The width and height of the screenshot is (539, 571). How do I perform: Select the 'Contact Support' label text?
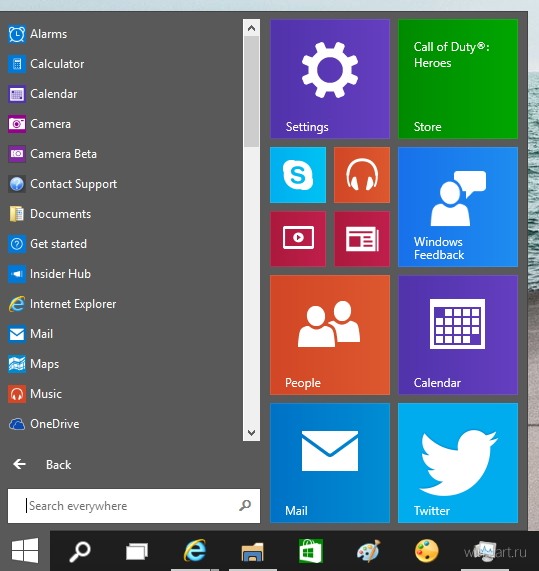(74, 184)
